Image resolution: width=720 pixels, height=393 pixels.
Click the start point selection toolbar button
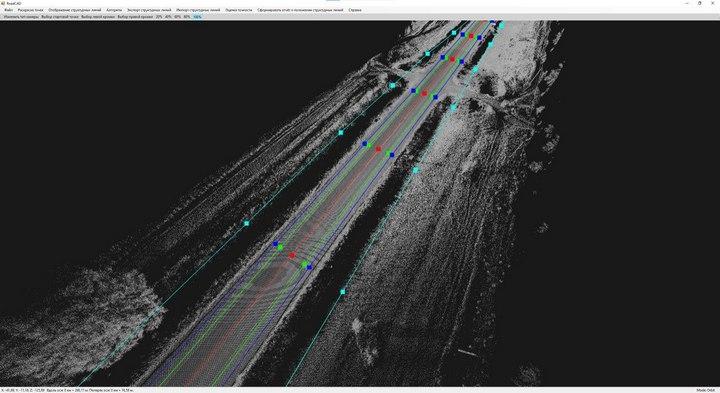click(60, 17)
